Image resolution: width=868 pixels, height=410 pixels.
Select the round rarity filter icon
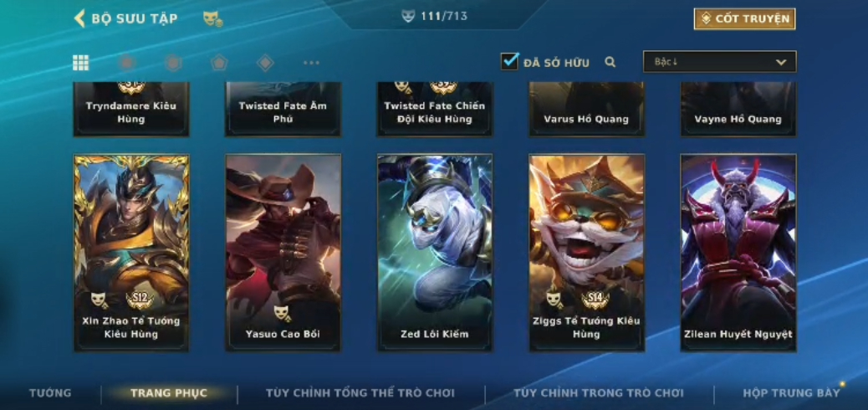point(127,63)
